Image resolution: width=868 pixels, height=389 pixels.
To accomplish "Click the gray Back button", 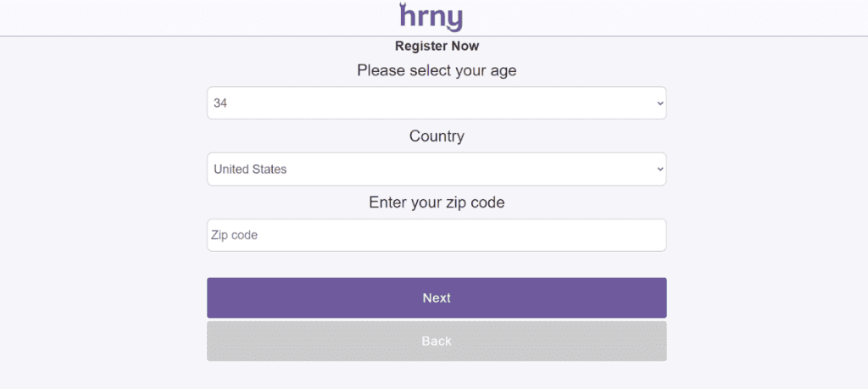I will pos(437,342).
